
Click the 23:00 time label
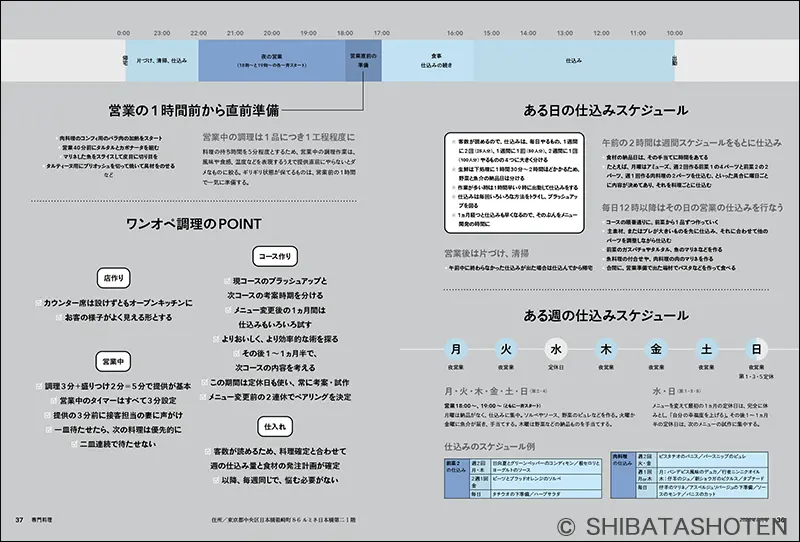tap(162, 33)
